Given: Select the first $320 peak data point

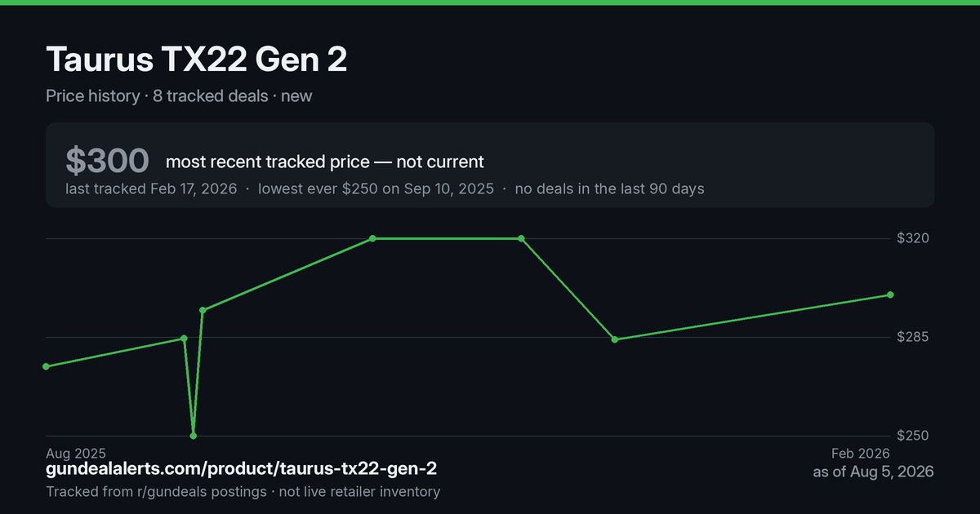Looking at the screenshot, I should click(x=372, y=238).
